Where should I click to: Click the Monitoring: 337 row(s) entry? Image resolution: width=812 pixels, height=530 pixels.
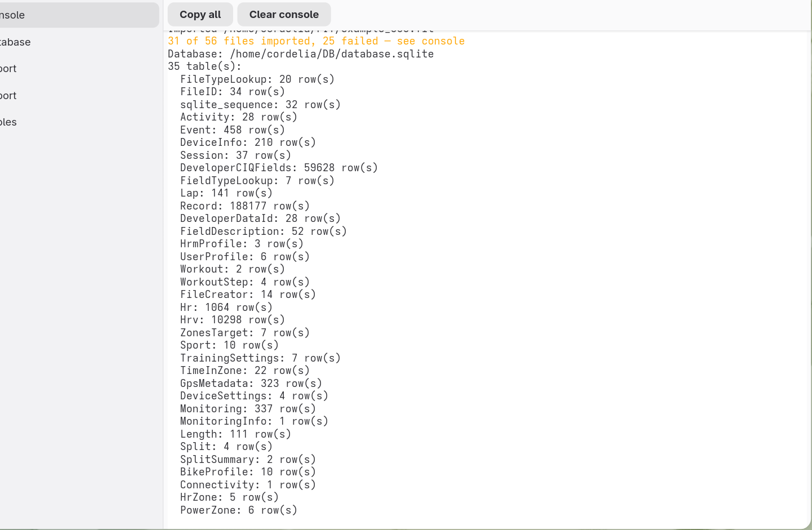[248, 409]
